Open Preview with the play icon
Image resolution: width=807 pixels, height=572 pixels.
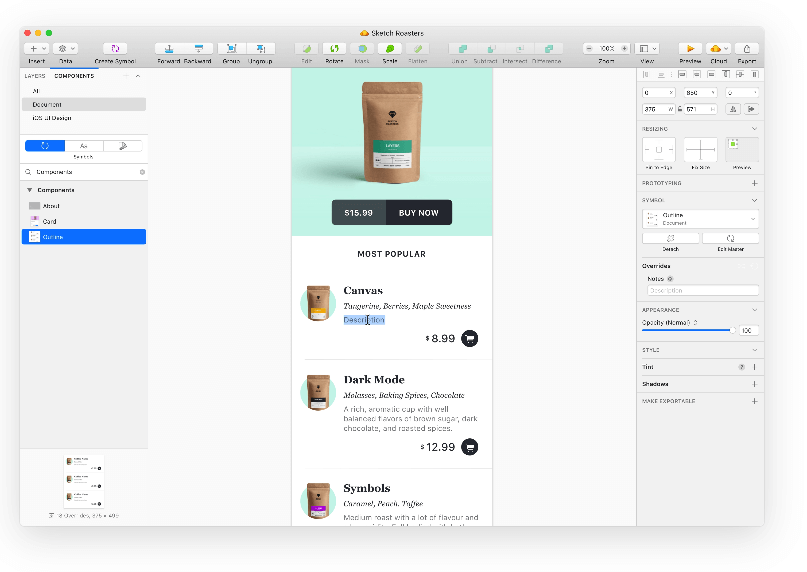pyautogui.click(x=690, y=48)
